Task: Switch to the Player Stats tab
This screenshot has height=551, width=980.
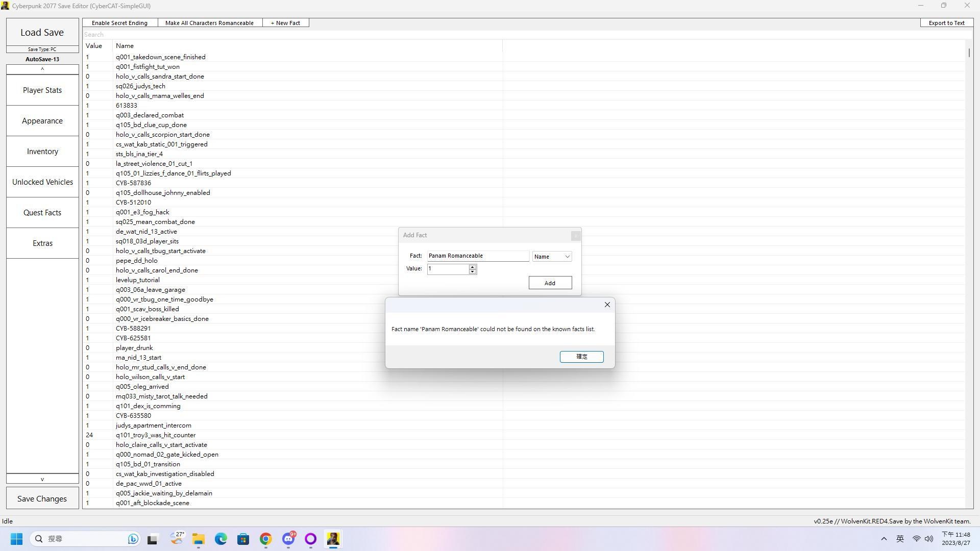Action: click(42, 90)
